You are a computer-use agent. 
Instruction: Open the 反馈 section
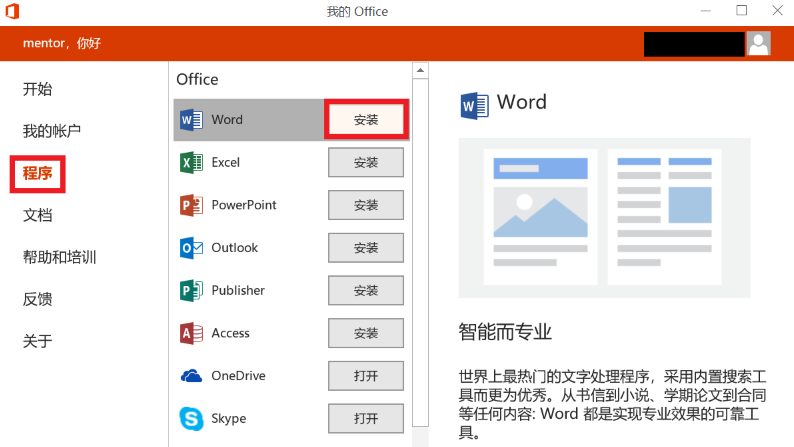pos(37,299)
